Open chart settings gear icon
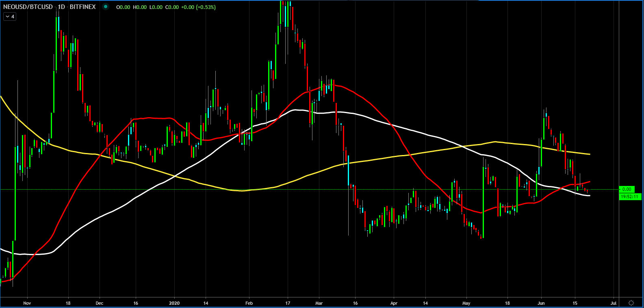 pyautogui.click(x=631, y=303)
